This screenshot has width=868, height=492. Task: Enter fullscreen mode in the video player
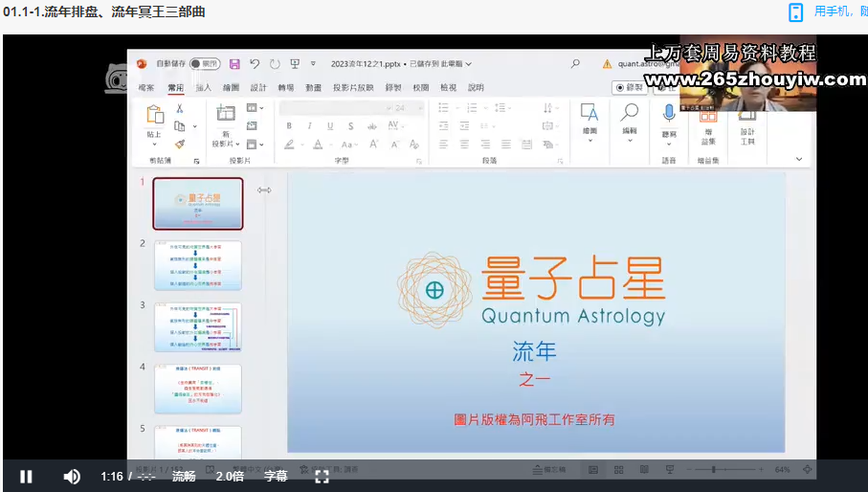(322, 477)
